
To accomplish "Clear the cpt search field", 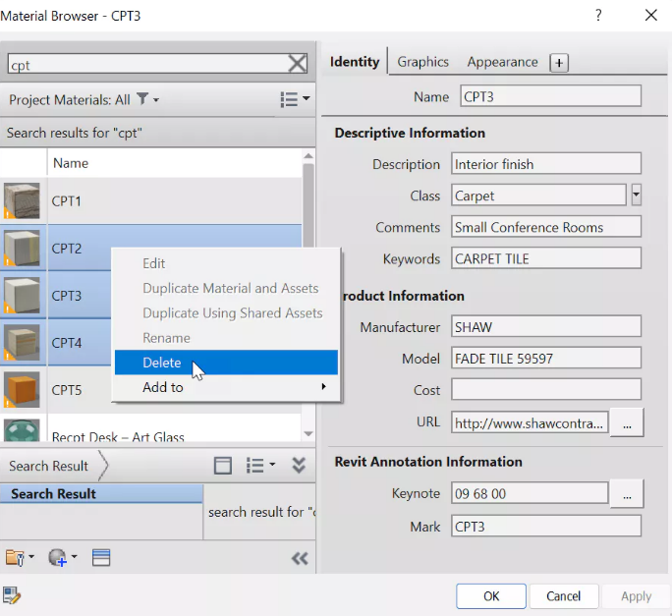I will click(x=297, y=64).
